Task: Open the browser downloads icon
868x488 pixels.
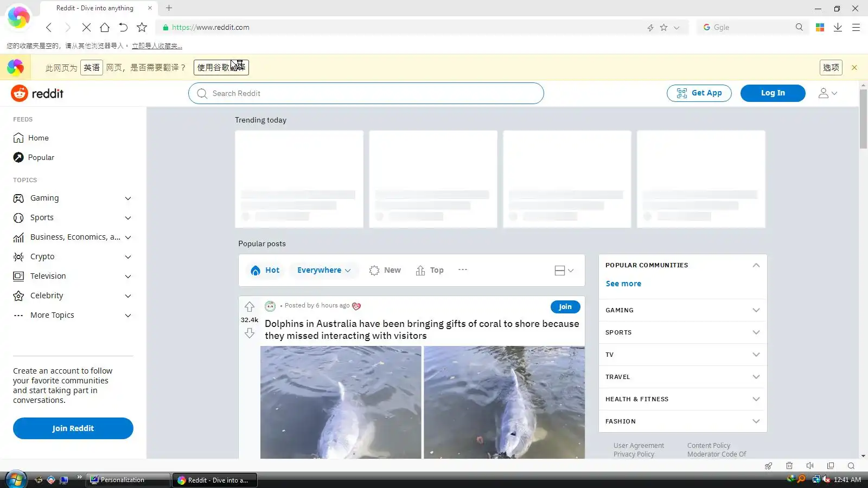Action: (838, 27)
